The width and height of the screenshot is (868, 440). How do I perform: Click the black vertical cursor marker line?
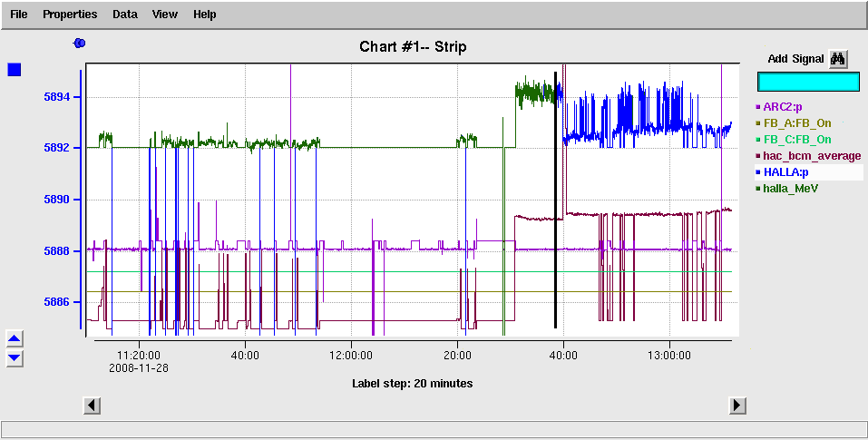coord(555,200)
